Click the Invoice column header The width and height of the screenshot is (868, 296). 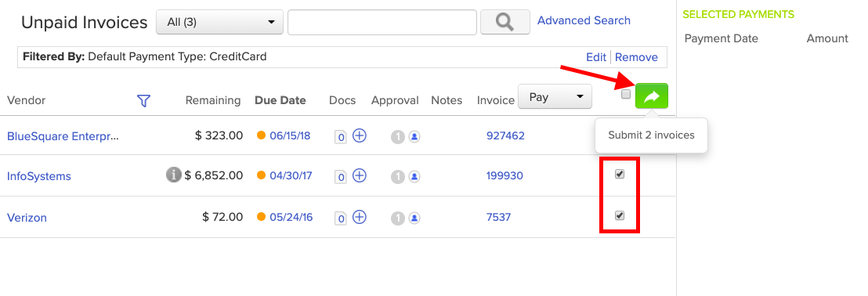point(496,101)
